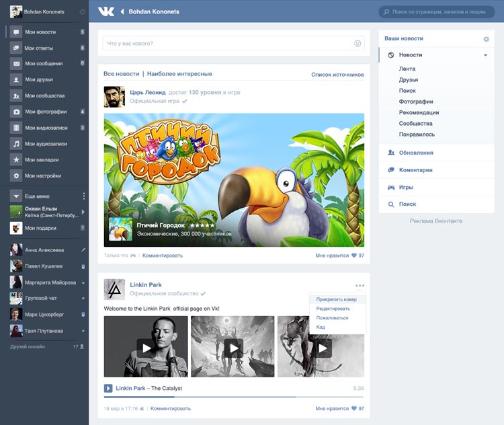Expand the Еще меню dropdown
Image resolution: width=504 pixels, height=425 pixels.
coord(16,196)
